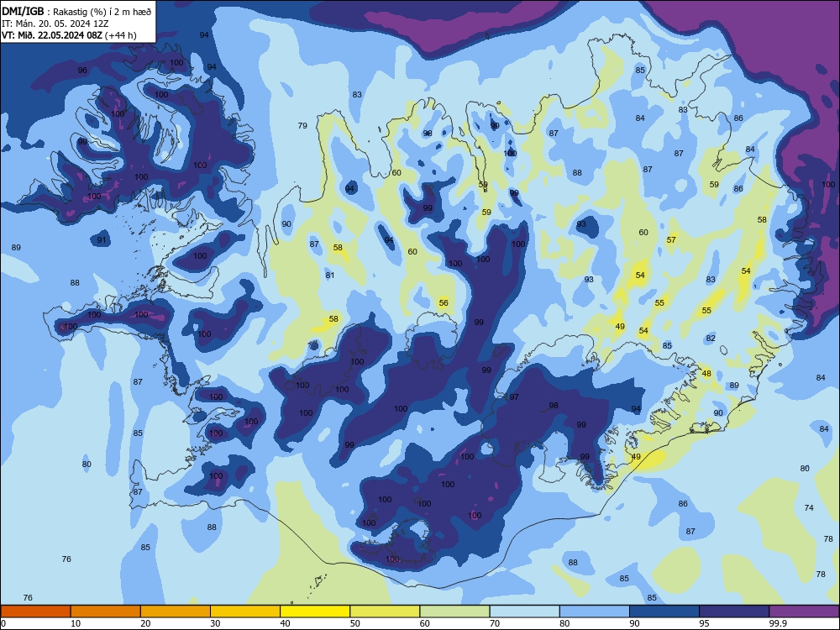The width and height of the screenshot is (840, 630).
Task: Click the legend tick label 99.9
Action: 778,623
